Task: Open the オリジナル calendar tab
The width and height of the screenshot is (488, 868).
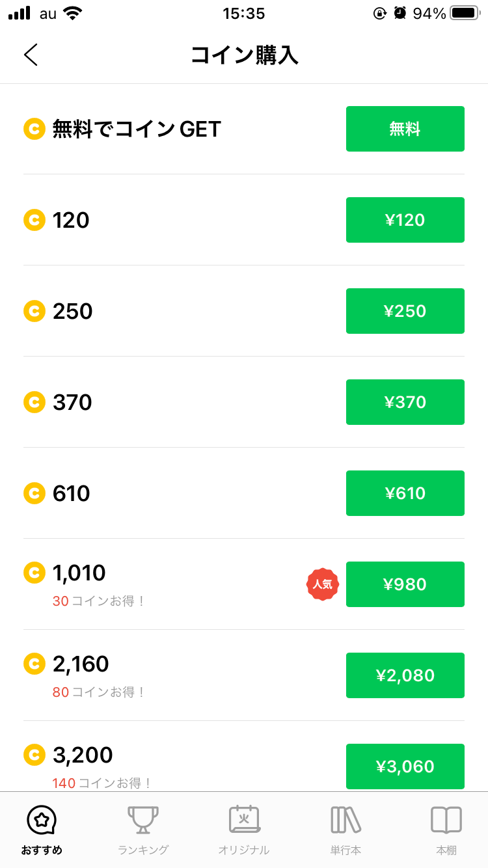Action: [x=244, y=820]
